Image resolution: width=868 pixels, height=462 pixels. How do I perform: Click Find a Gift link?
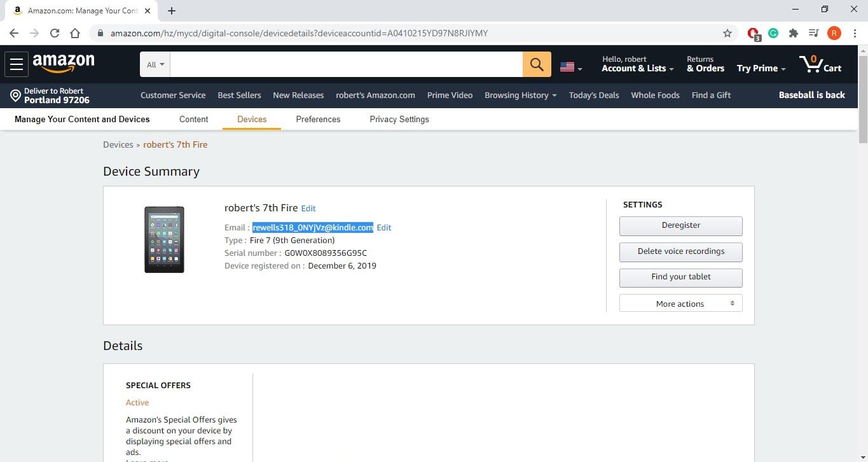click(x=711, y=95)
